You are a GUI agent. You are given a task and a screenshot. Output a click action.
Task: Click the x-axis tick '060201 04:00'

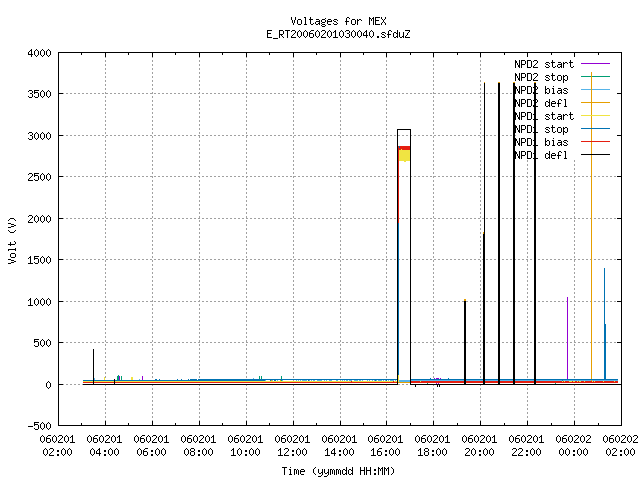104,446
